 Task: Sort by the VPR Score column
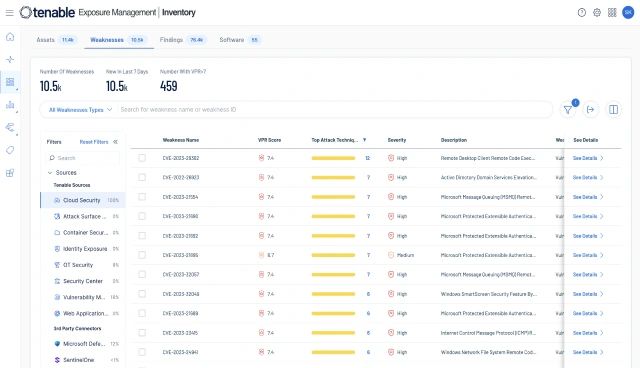click(x=269, y=140)
